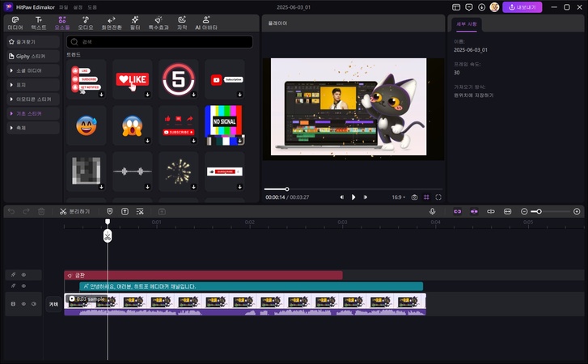The width and height of the screenshot is (588, 364).
Task: Download the audio waveform sticker
Action: click(147, 187)
